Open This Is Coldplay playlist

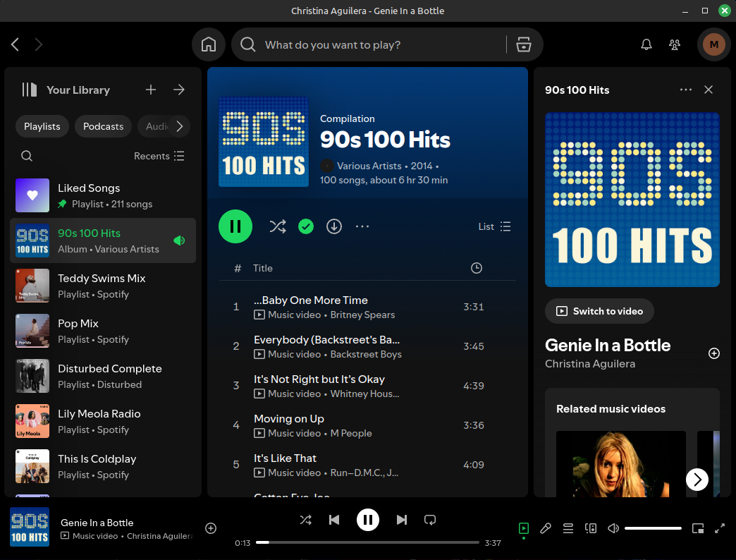pos(103,466)
